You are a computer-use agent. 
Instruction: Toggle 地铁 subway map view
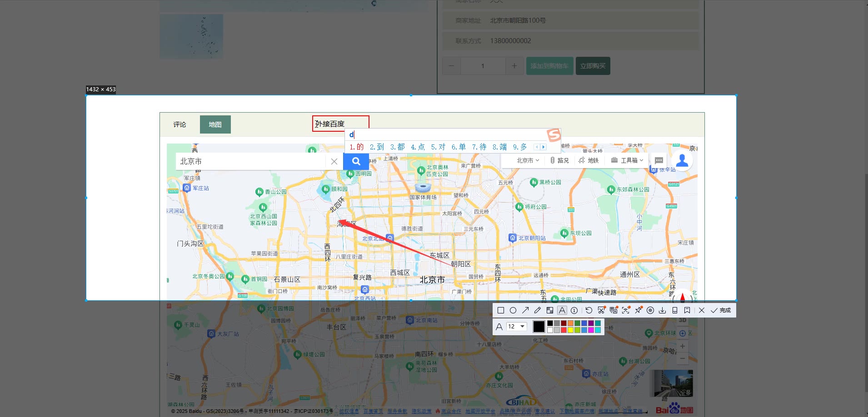click(589, 160)
